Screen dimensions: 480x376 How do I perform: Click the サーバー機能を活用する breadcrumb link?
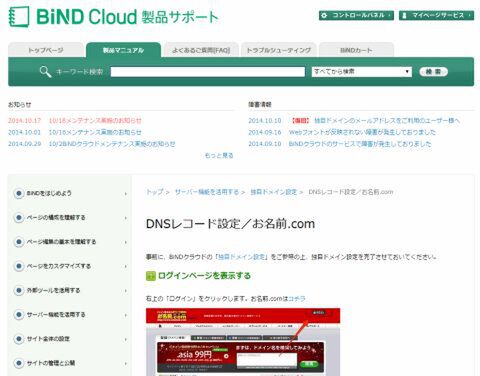(x=207, y=192)
